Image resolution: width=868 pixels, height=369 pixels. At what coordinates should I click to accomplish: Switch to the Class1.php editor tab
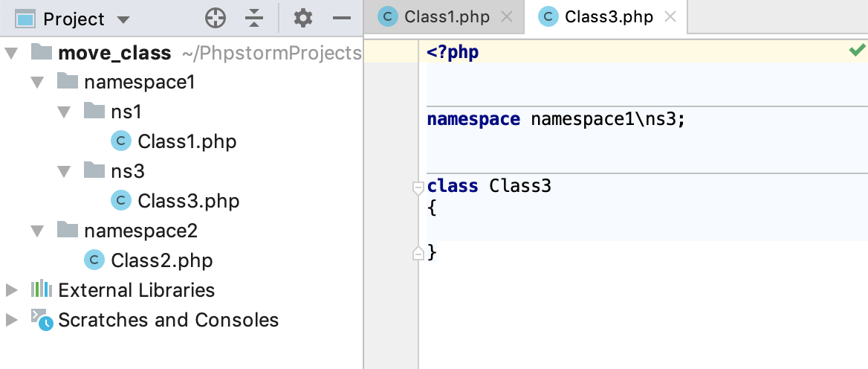click(x=446, y=17)
